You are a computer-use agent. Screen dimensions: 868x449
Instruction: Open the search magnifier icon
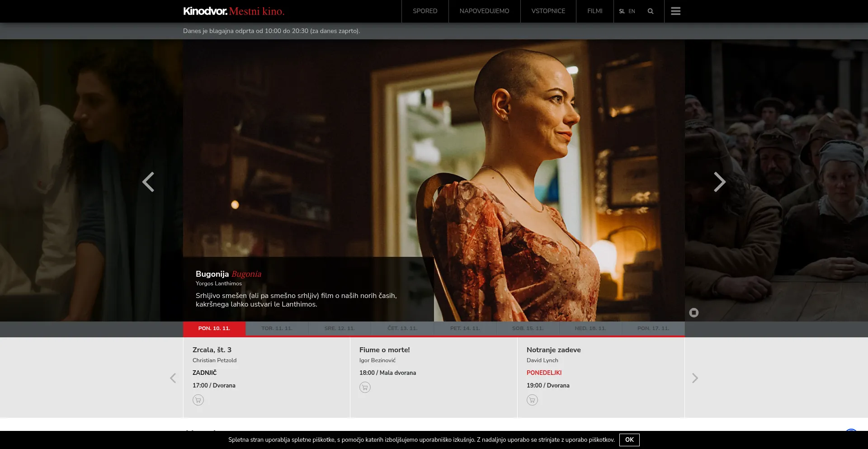click(650, 11)
